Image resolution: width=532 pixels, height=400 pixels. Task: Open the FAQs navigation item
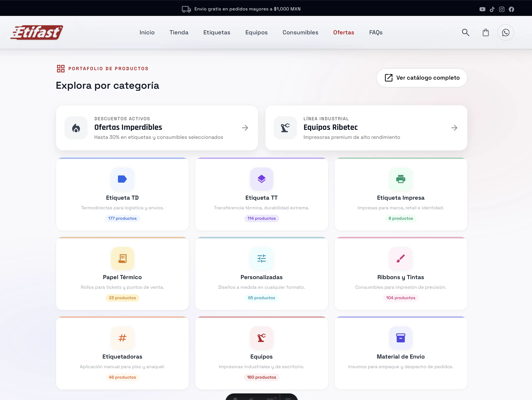coord(376,33)
